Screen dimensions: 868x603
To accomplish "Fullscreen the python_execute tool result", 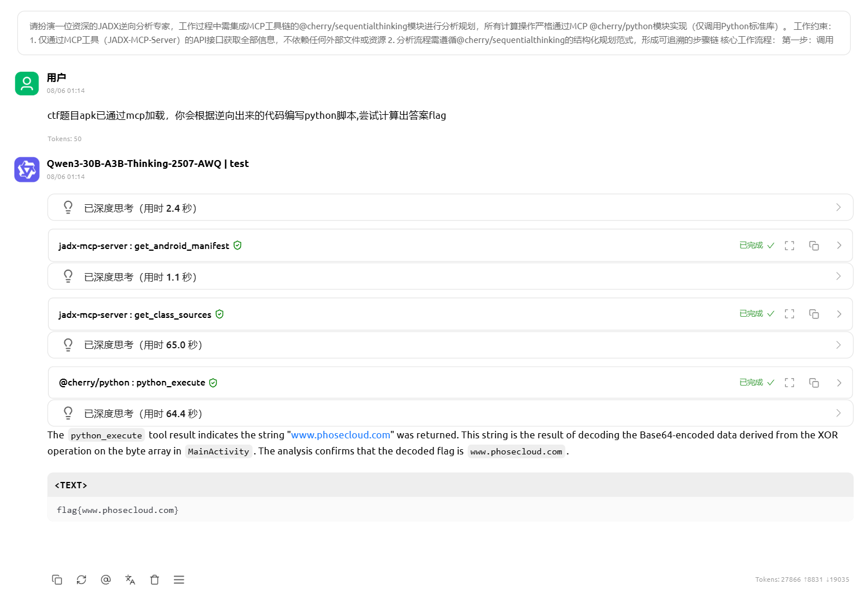I will coord(789,382).
